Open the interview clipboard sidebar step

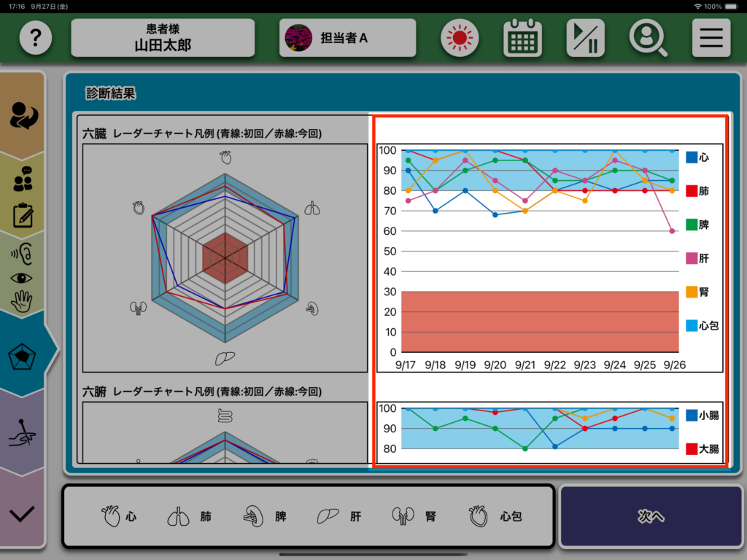click(x=23, y=197)
